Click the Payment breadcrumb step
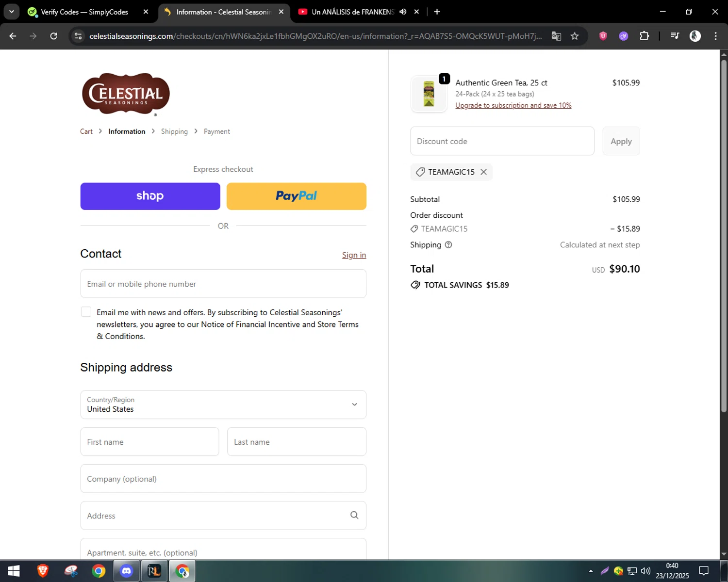This screenshot has width=728, height=582. click(x=217, y=131)
